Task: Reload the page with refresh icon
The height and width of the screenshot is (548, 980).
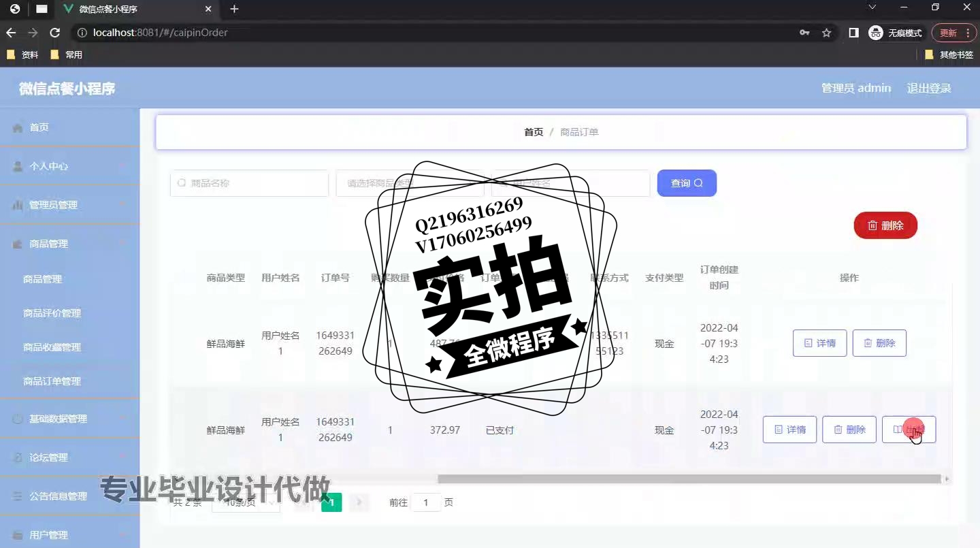Action: pyautogui.click(x=55, y=33)
